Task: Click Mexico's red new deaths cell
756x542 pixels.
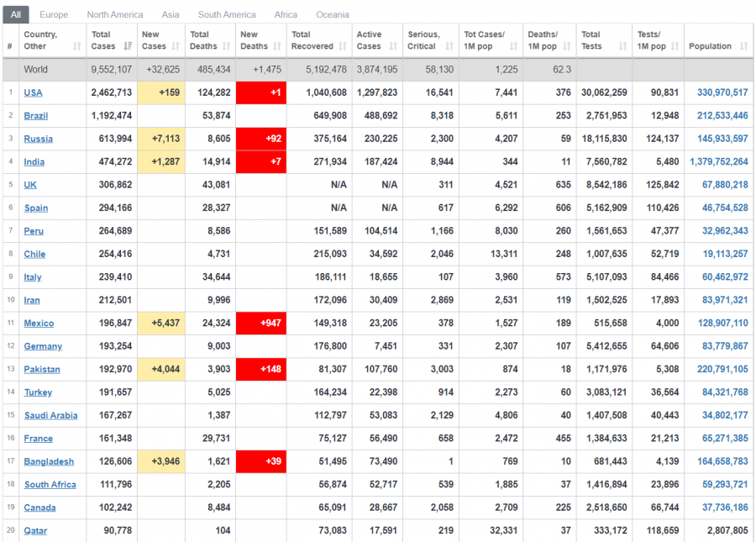Action: 261,324
